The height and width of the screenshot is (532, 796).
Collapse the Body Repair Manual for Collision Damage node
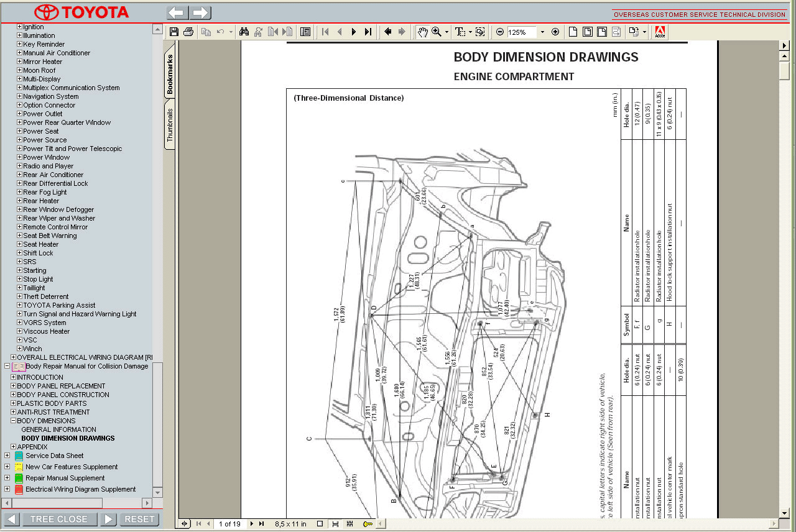(7, 366)
